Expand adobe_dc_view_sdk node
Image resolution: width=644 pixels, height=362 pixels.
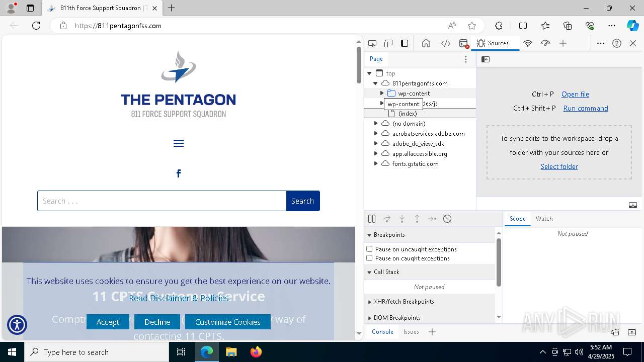pyautogui.click(x=376, y=144)
